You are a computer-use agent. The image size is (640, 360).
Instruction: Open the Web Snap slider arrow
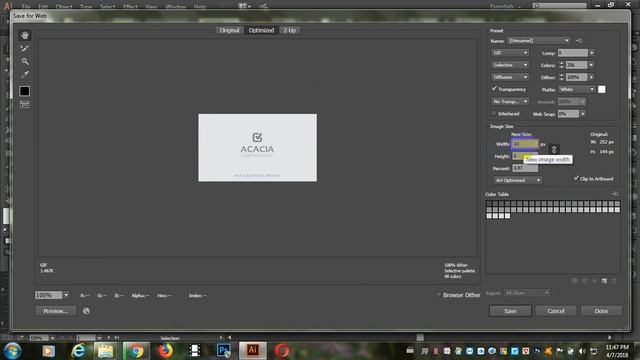[x=582, y=114]
